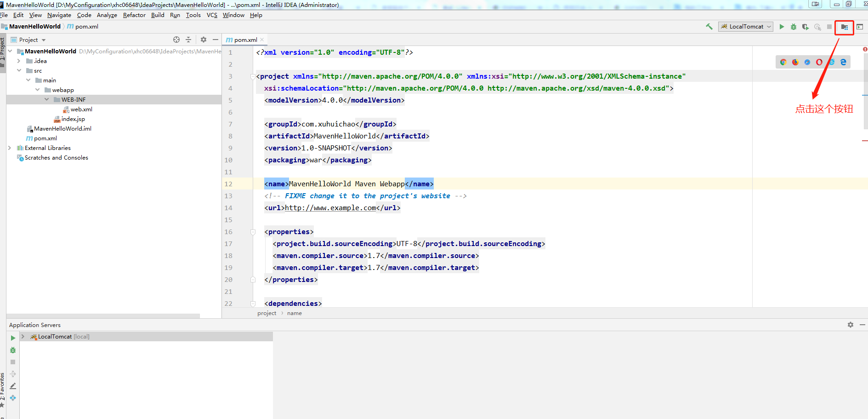The width and height of the screenshot is (868, 419).
Task: Open the LocalTomcat run configuration dropdown
Action: point(746,27)
